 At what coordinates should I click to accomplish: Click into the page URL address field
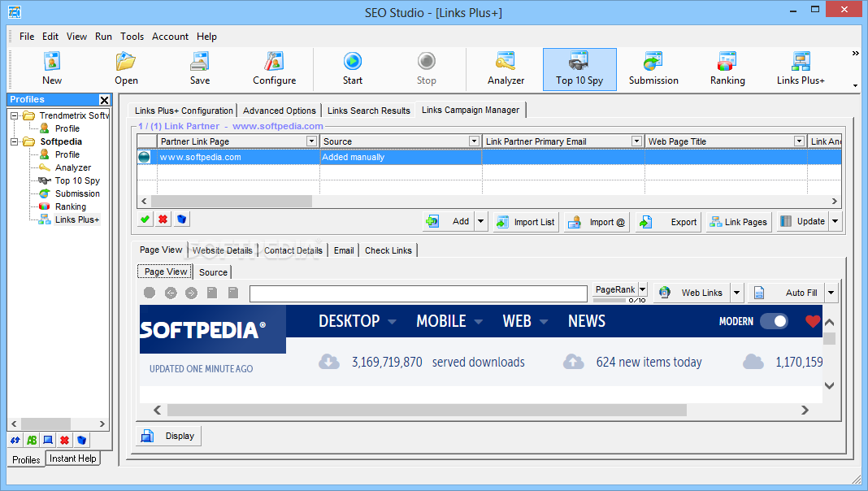click(x=419, y=293)
